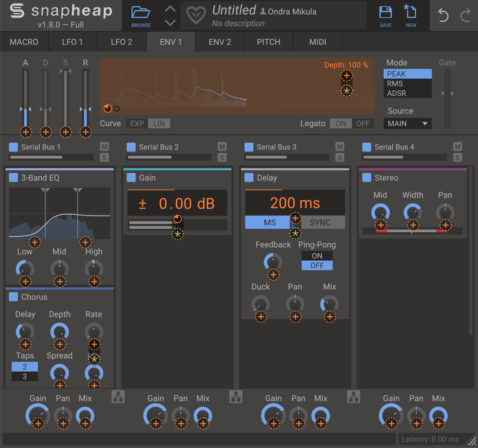Disable the 3-Band EQ module

pyautogui.click(x=13, y=177)
